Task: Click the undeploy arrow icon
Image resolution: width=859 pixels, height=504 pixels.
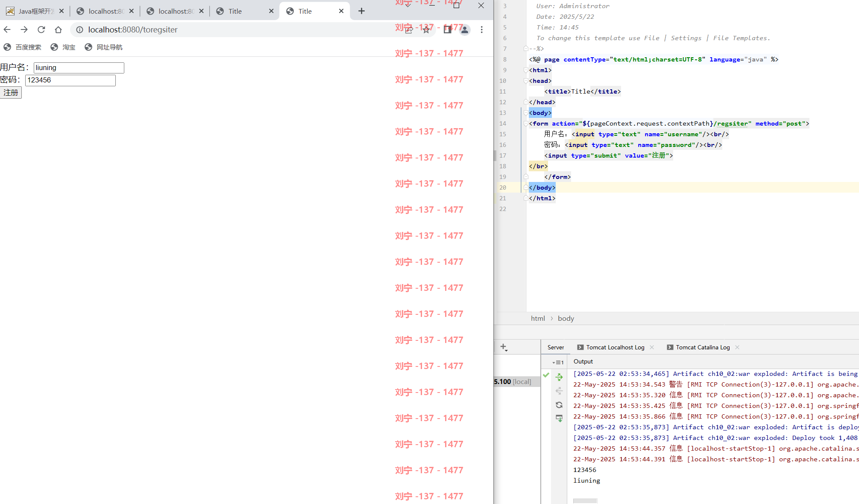Action: coord(559,391)
